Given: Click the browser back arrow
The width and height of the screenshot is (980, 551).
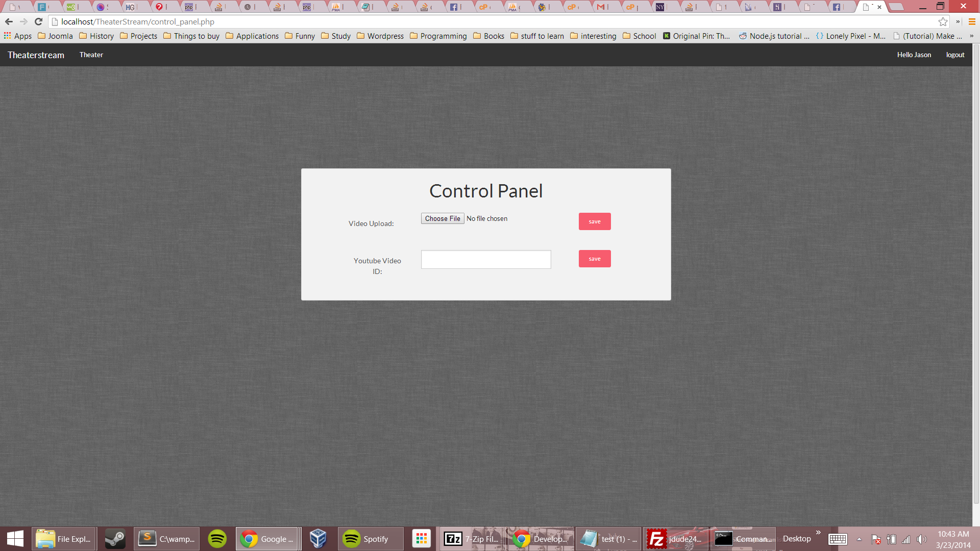Looking at the screenshot, I should tap(9, 21).
